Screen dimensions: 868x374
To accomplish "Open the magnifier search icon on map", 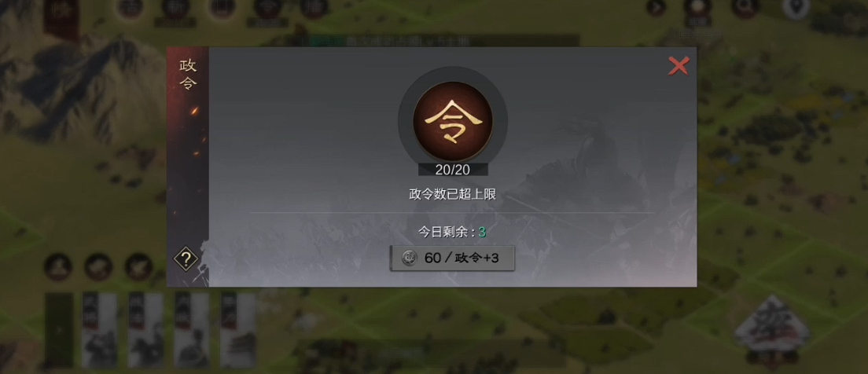I will (x=745, y=8).
